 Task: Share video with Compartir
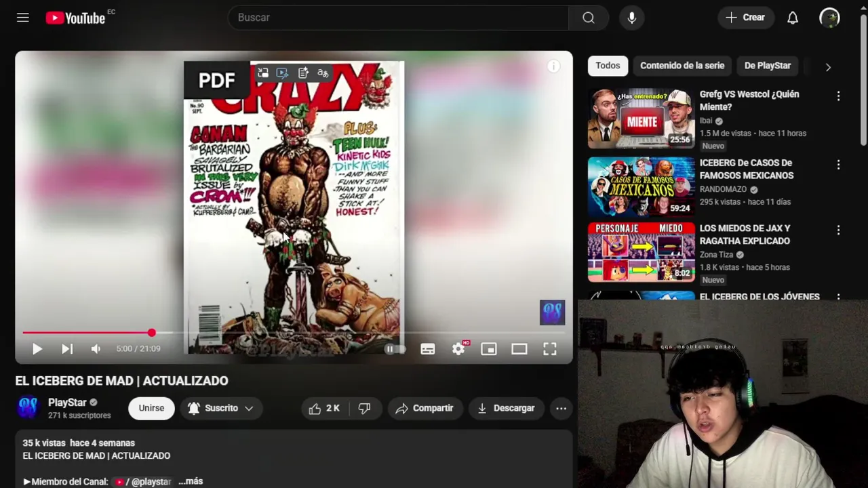pyautogui.click(x=425, y=408)
